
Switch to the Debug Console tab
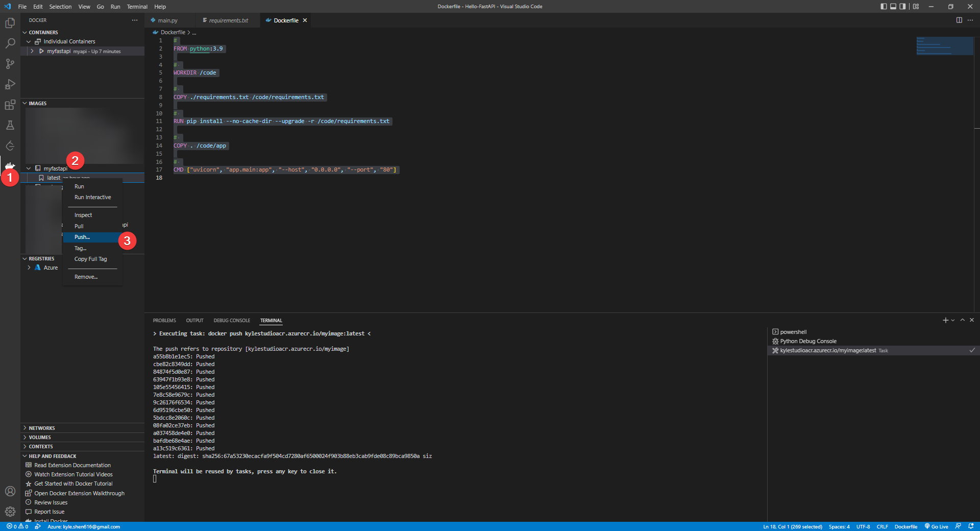click(232, 321)
